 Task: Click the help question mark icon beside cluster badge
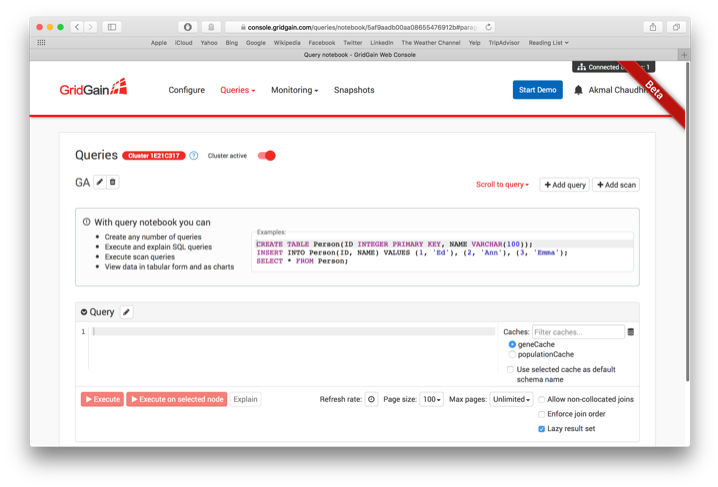tap(194, 156)
